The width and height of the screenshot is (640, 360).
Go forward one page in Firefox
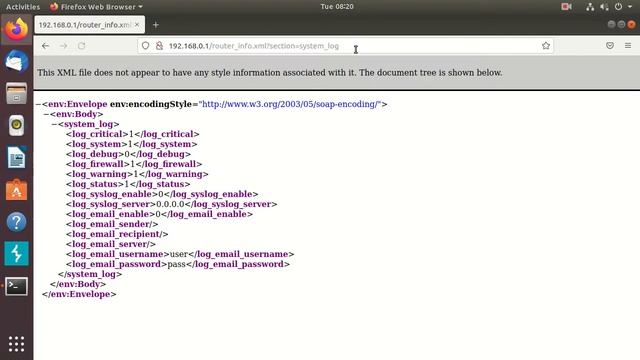64,46
